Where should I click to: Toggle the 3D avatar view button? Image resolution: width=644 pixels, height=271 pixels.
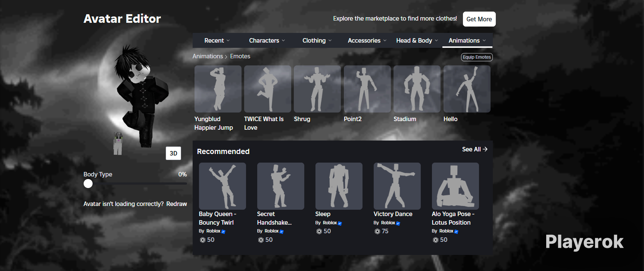point(173,153)
